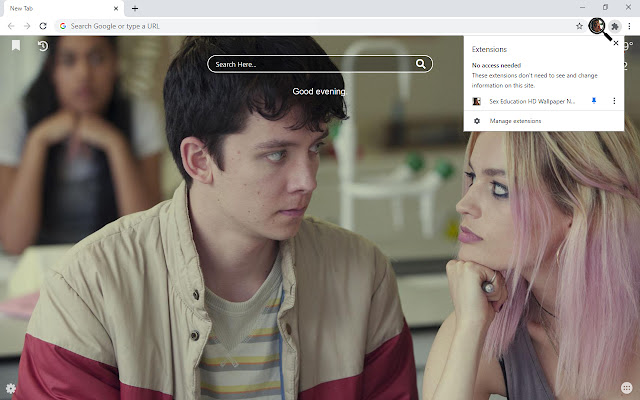Minimize the Chrome window

582,7
